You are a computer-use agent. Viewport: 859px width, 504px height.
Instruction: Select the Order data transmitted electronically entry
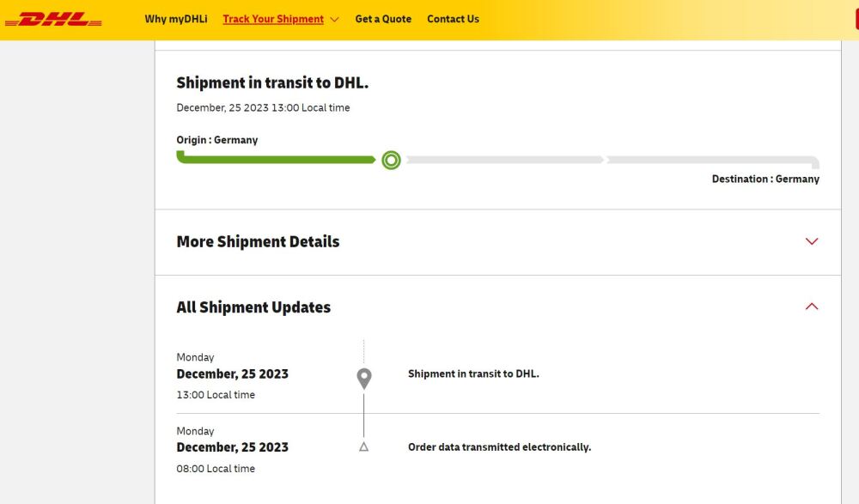pyautogui.click(x=500, y=447)
